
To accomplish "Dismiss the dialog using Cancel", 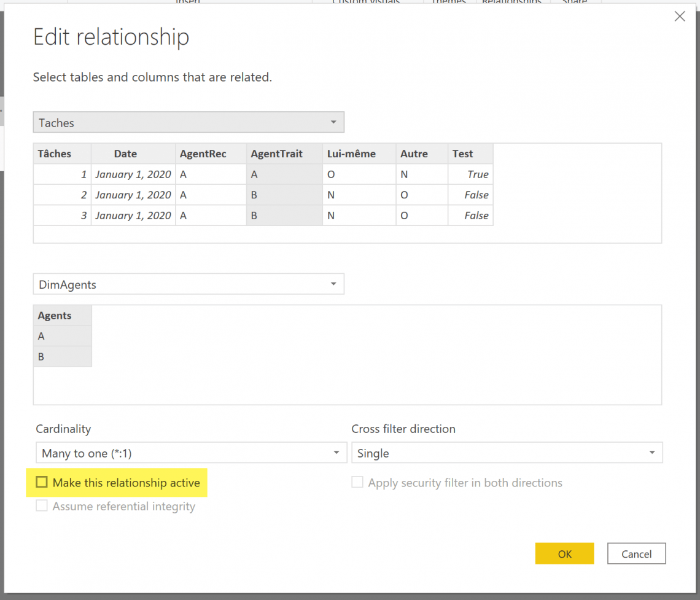I will coord(636,553).
